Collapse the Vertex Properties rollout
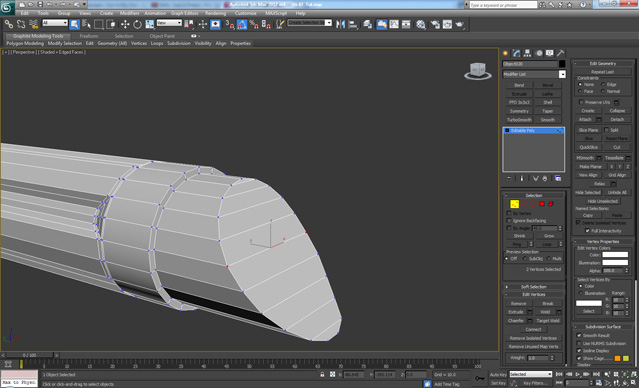The width and height of the screenshot is (639, 388). point(604,241)
